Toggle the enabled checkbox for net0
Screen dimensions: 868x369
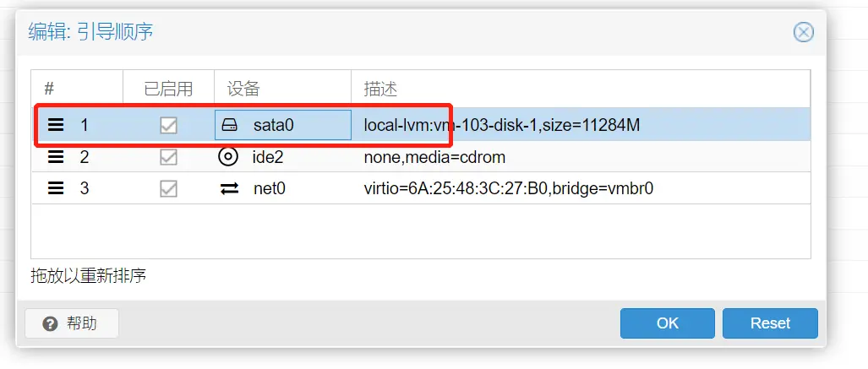168,188
